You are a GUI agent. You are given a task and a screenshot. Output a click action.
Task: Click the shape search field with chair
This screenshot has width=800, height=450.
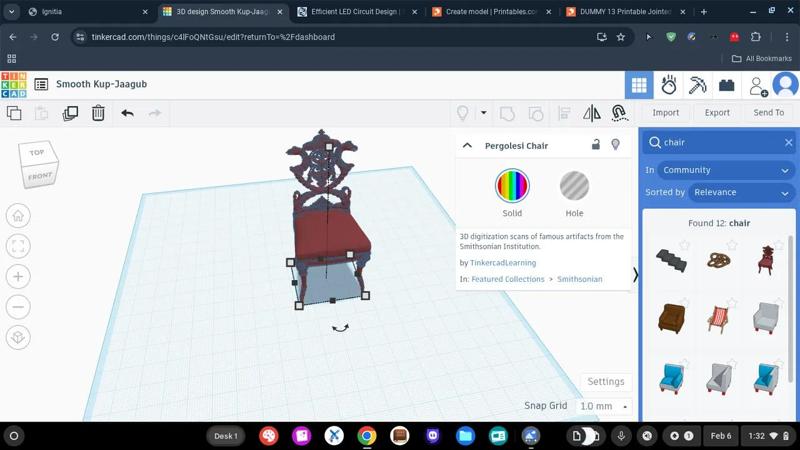coord(719,142)
